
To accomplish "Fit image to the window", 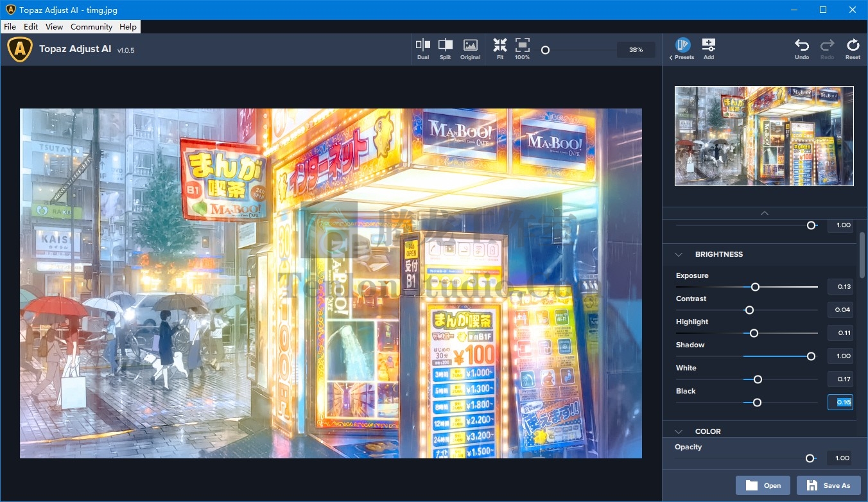I will tap(500, 49).
